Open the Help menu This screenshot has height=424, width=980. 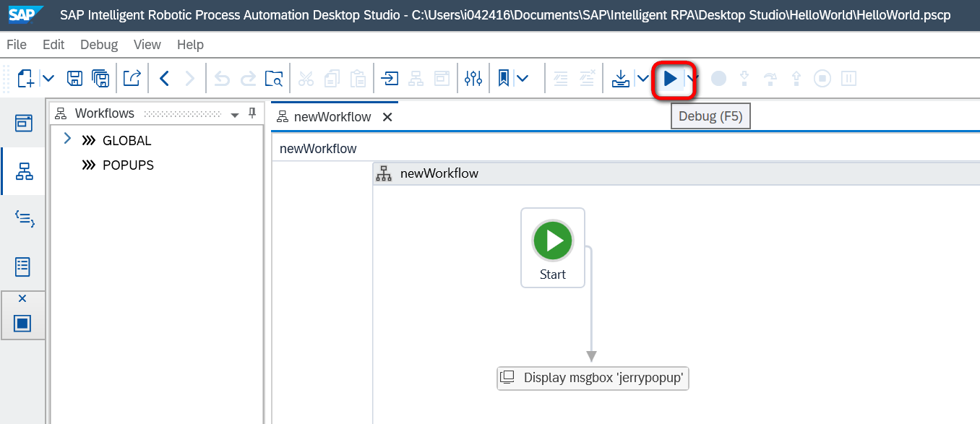click(x=190, y=45)
